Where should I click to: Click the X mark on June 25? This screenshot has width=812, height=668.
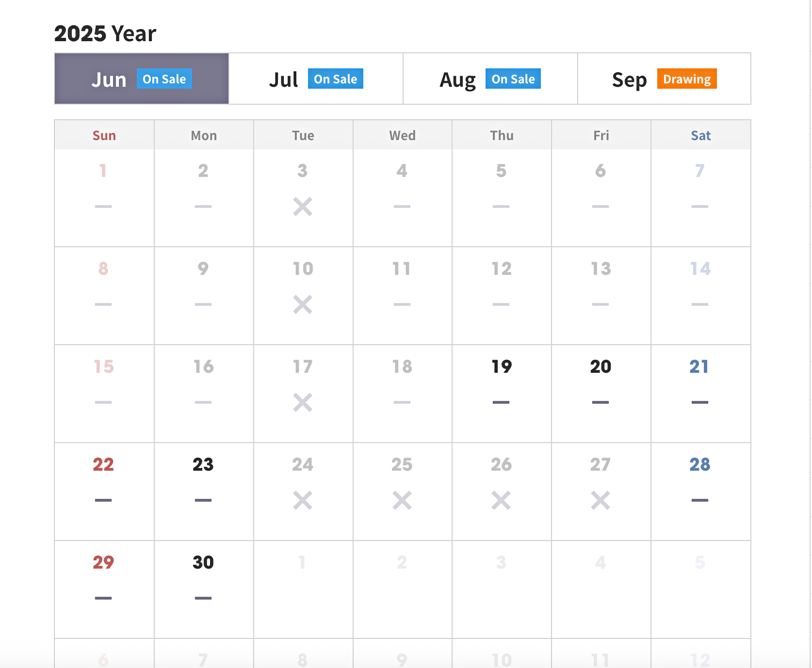tap(402, 500)
